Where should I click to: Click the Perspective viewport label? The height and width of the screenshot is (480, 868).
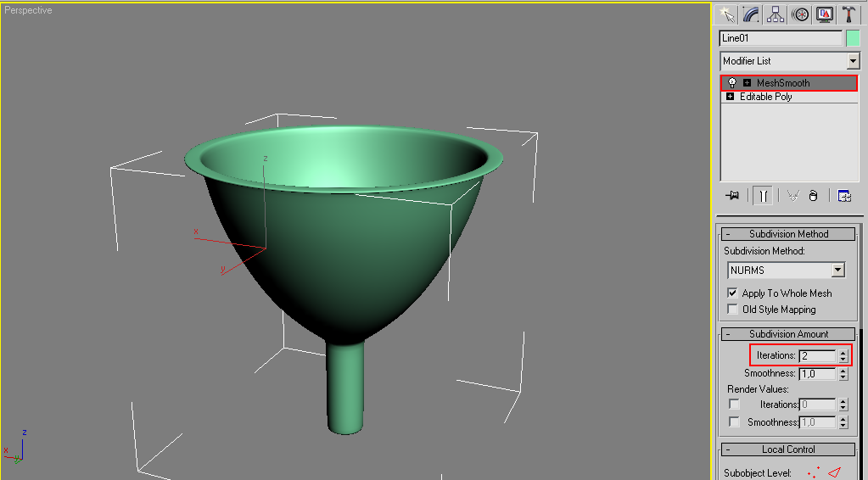click(x=28, y=10)
